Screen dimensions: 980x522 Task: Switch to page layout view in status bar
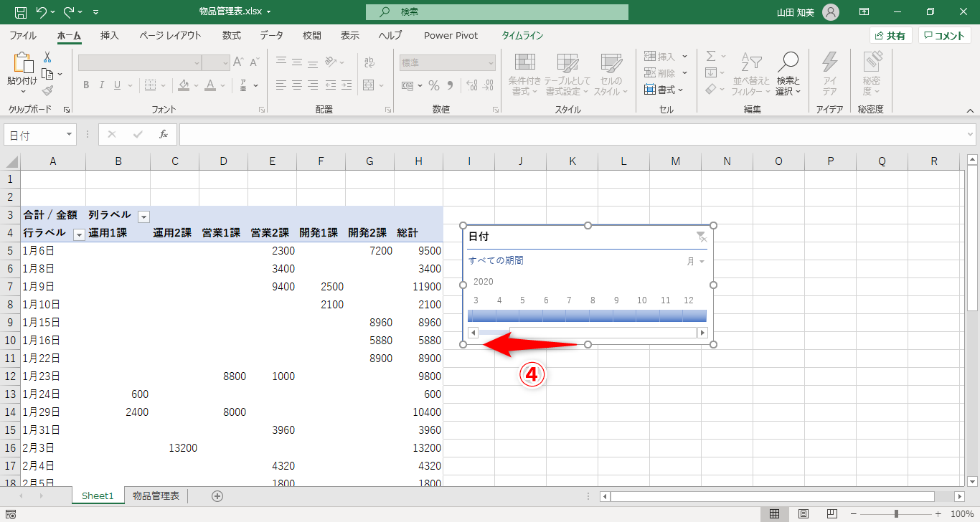click(804, 514)
